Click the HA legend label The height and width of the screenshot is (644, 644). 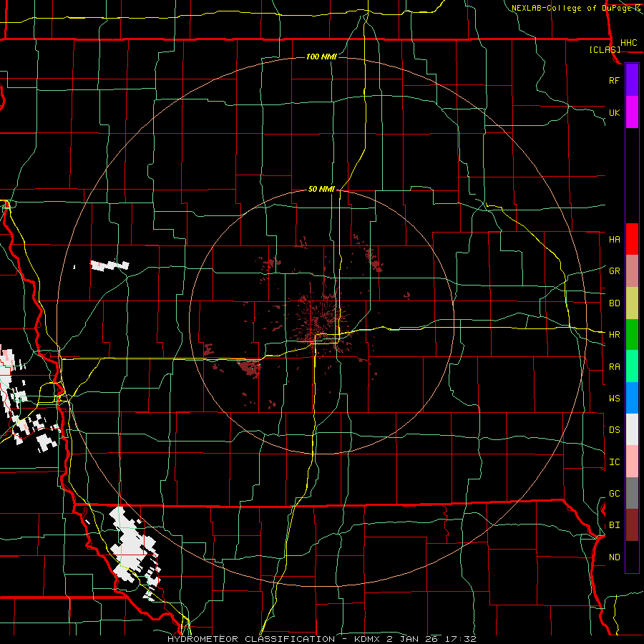pos(614,239)
